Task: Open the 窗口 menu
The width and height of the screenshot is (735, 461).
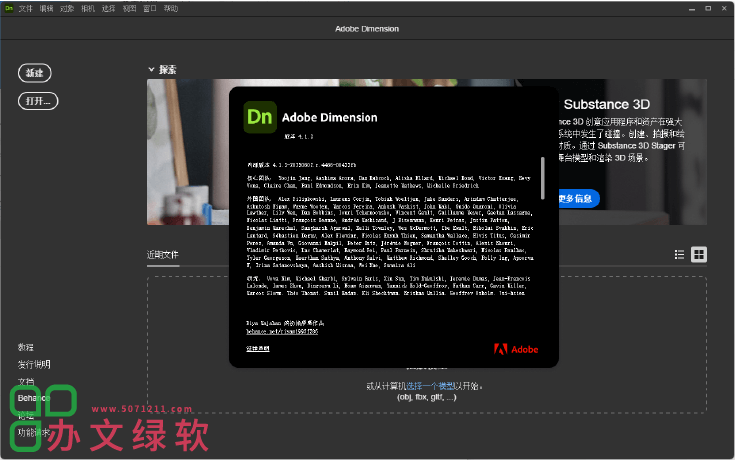Action: pyautogui.click(x=150, y=8)
